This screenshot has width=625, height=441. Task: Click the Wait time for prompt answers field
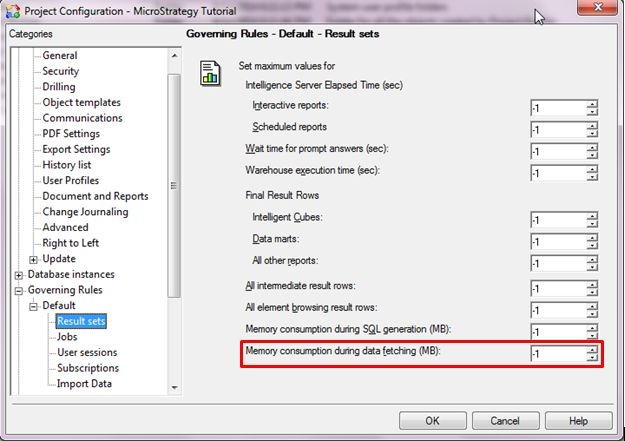(558, 151)
